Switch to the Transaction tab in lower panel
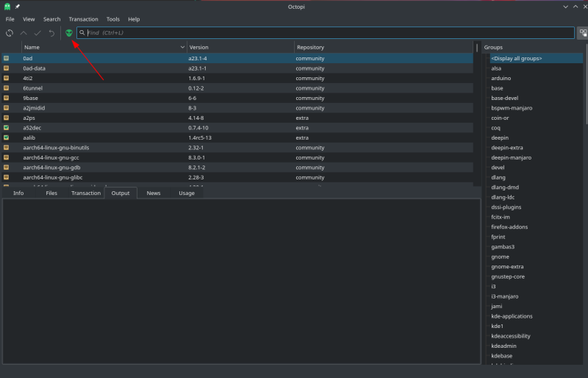Screen dimensions: 588x378 tap(86, 193)
